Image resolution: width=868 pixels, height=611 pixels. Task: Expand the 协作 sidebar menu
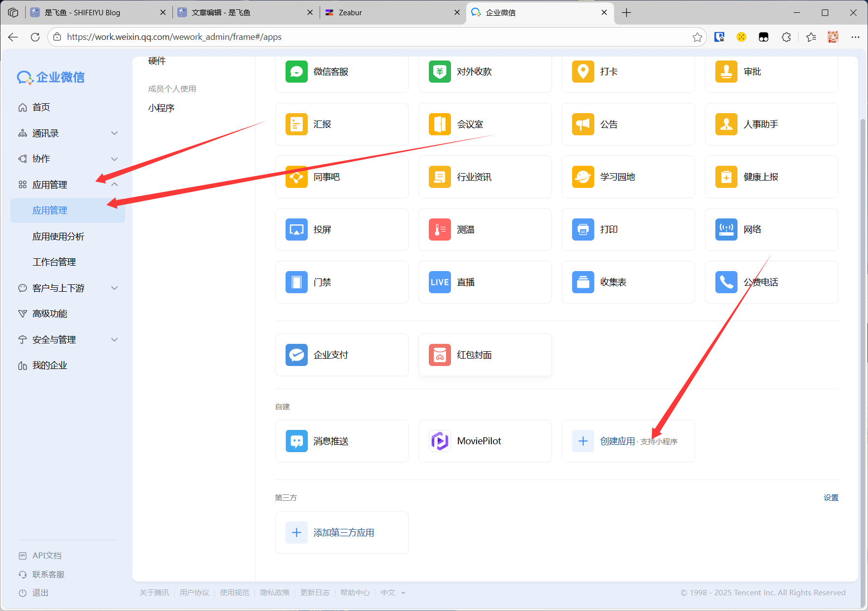click(114, 159)
